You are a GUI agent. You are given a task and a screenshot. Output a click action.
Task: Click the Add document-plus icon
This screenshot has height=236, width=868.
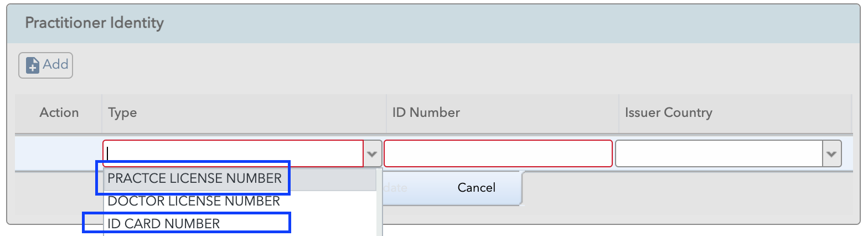click(33, 65)
